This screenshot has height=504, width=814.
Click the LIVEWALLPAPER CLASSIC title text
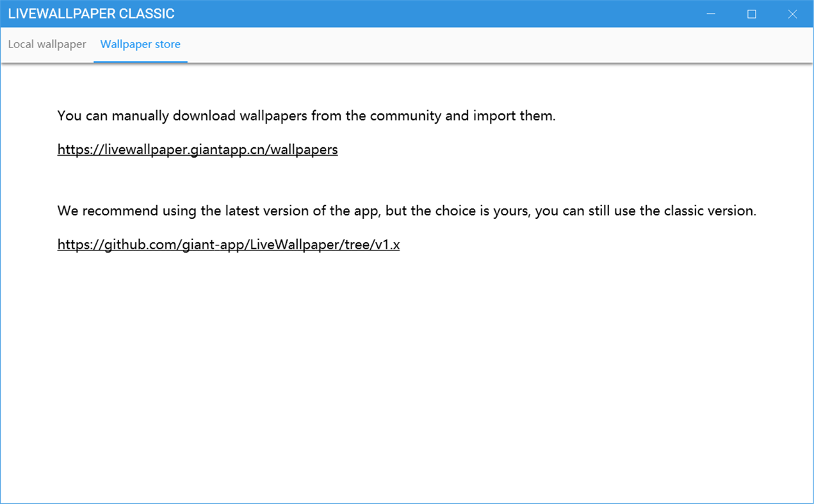tap(92, 13)
